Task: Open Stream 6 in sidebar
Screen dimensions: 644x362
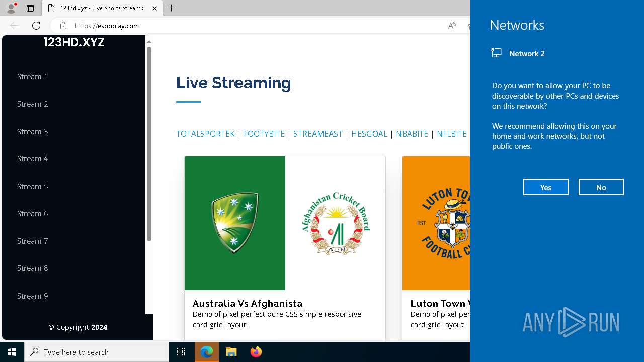Action: [x=32, y=214]
